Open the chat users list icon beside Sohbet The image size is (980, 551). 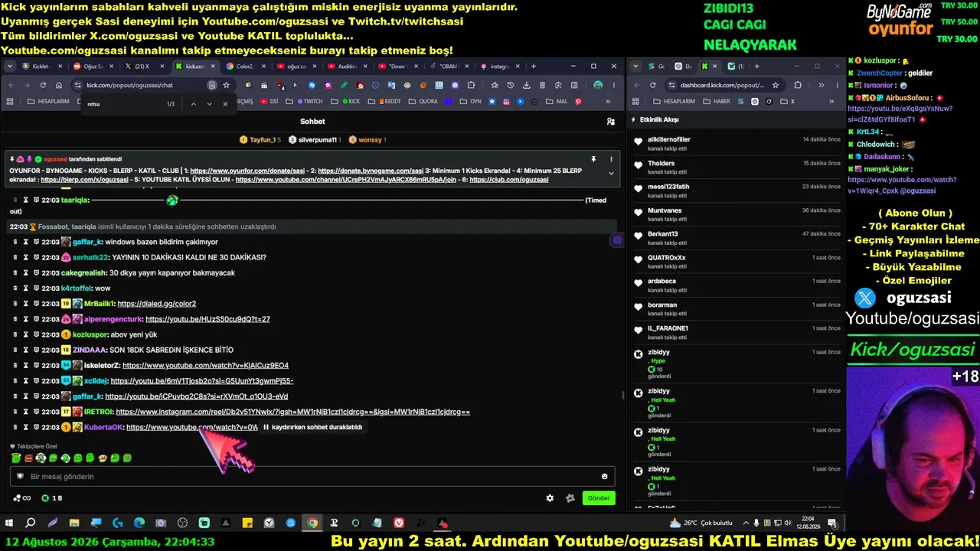pyautogui.click(x=610, y=122)
